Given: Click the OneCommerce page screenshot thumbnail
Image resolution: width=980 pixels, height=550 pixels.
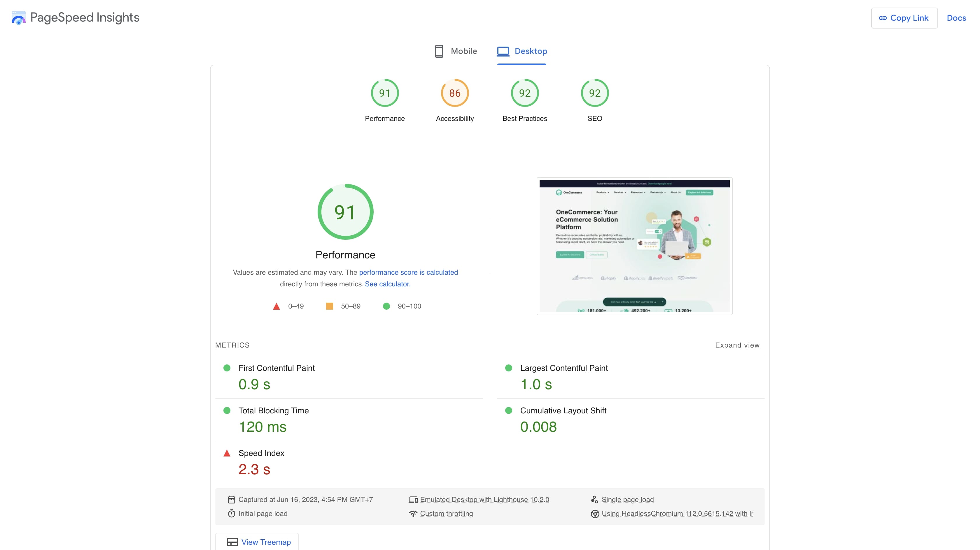Looking at the screenshot, I should 634,246.
